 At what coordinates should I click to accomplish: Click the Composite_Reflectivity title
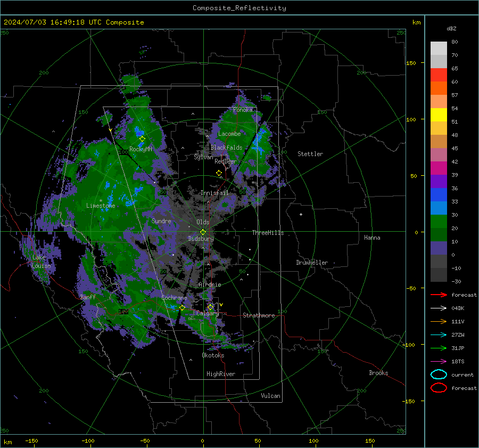click(x=239, y=8)
